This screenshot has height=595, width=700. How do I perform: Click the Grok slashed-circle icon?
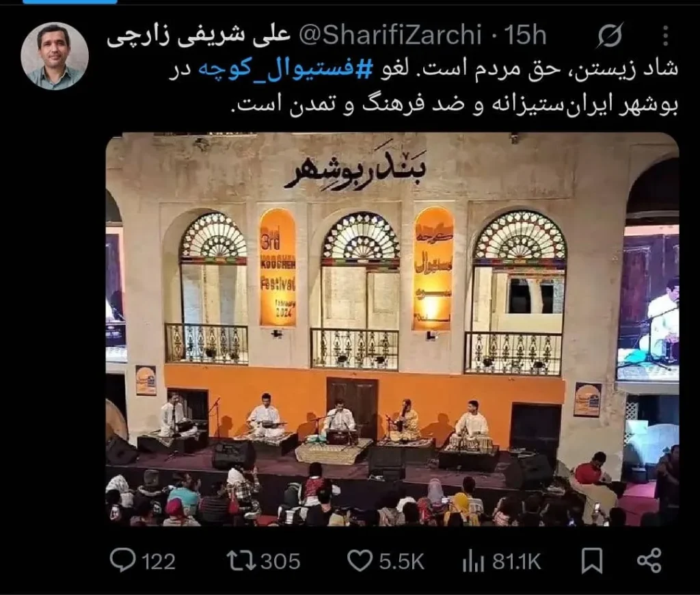tap(610, 36)
